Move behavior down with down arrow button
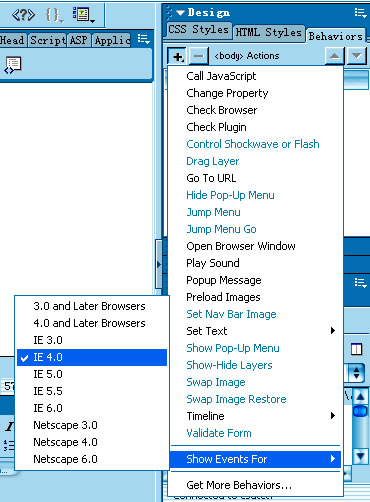The image size is (370, 502). [x=357, y=56]
